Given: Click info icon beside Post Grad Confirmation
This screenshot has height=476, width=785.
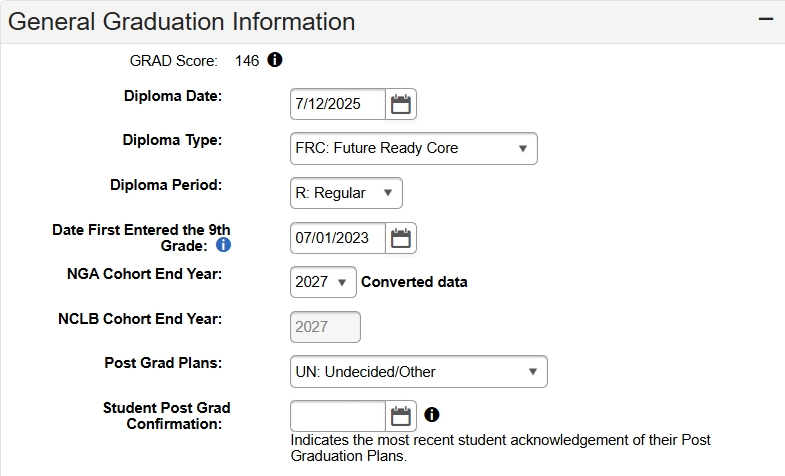Looking at the screenshot, I should (x=432, y=414).
